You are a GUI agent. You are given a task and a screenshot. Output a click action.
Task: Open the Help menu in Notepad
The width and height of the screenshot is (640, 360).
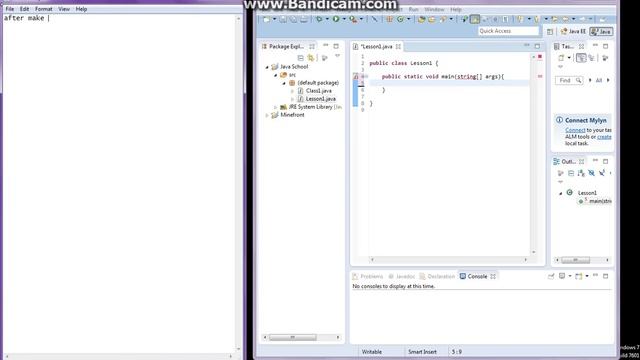(81, 9)
